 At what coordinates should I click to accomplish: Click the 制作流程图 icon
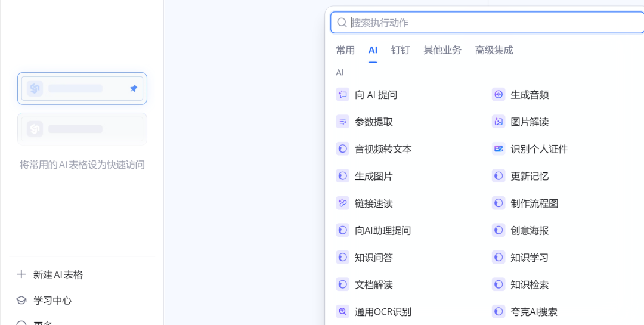pyautogui.click(x=499, y=203)
